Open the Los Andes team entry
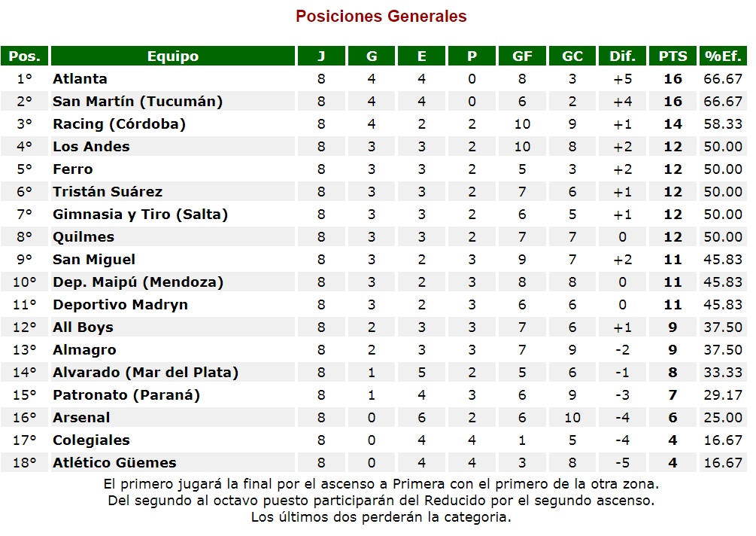The height and width of the screenshot is (536, 756). pyautogui.click(x=91, y=147)
